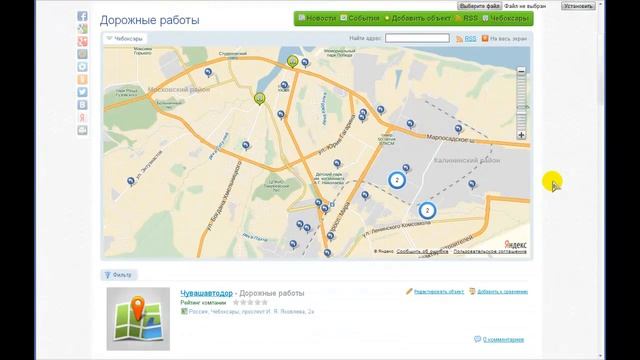Click blue marker near ул. Энтузиастов
This screenshot has width=640, height=360.
tap(131, 181)
